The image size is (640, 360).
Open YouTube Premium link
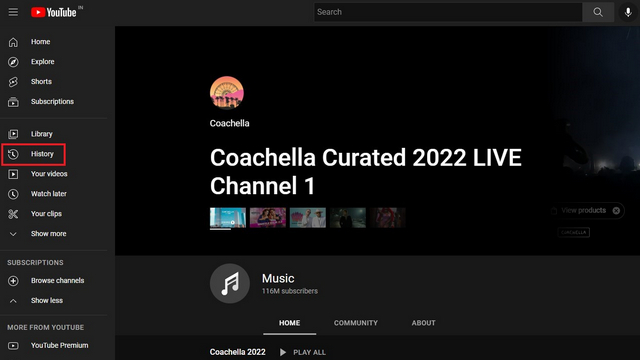[60, 346]
